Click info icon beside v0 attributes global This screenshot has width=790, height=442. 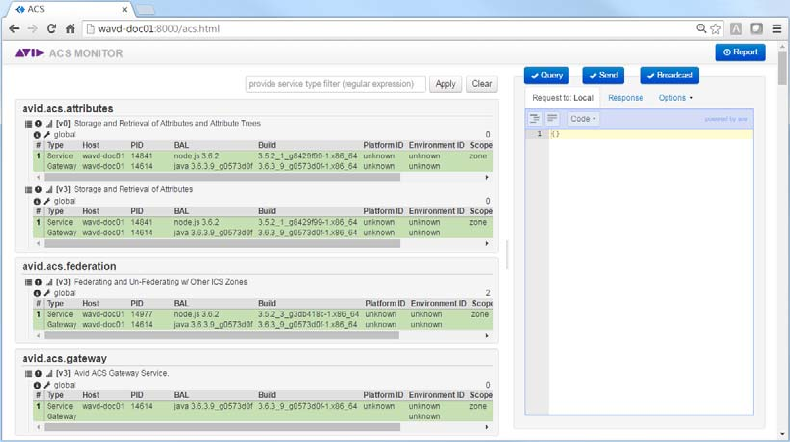[x=37, y=135]
